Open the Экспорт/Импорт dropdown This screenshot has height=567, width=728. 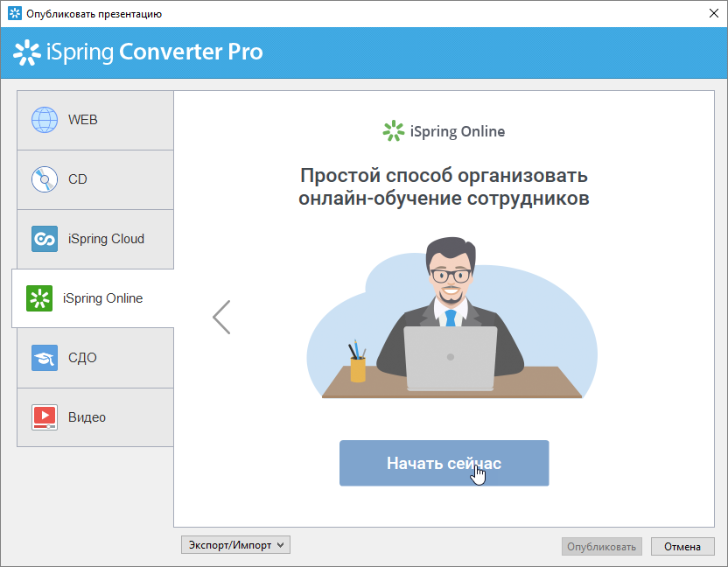[x=235, y=545]
